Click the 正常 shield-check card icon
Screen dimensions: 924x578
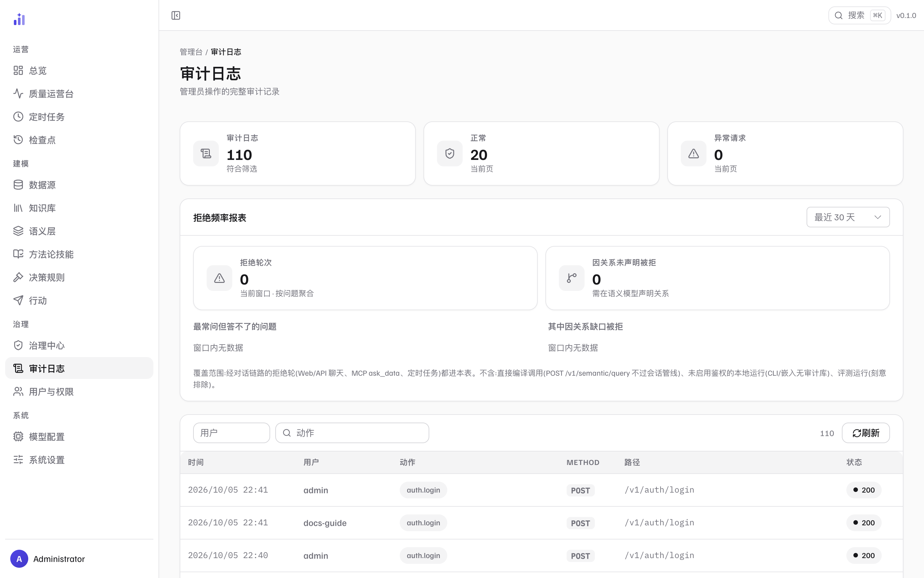[450, 154]
